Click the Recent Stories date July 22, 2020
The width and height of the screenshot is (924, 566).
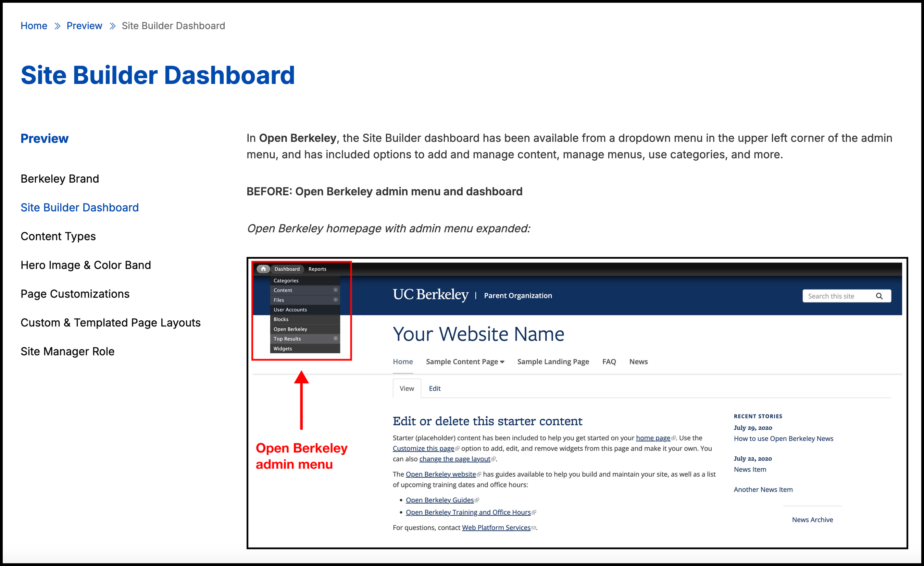point(753,458)
